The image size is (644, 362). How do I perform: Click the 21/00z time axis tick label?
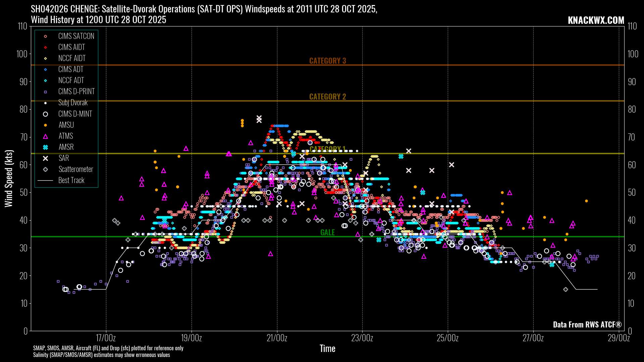(277, 338)
